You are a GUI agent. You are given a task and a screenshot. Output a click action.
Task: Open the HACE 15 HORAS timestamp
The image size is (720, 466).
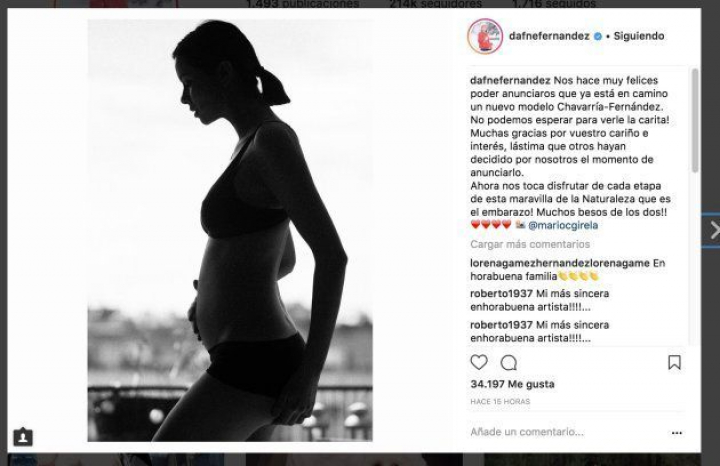point(500,402)
